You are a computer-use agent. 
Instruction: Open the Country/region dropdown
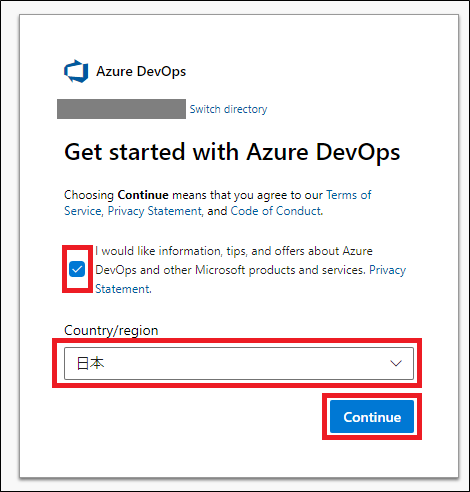click(x=239, y=363)
